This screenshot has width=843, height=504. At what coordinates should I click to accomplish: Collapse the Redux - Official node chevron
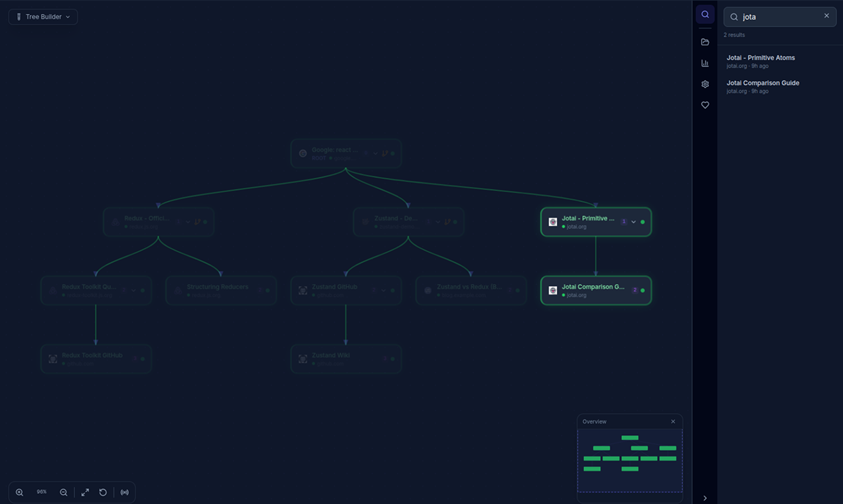(x=188, y=222)
